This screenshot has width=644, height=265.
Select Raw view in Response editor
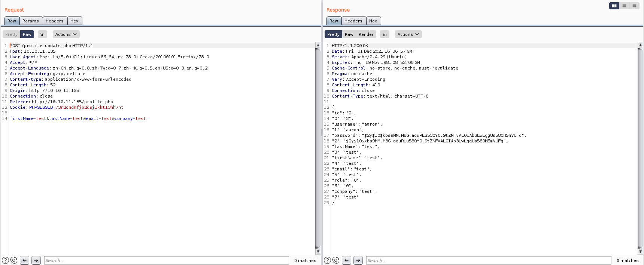[349, 34]
